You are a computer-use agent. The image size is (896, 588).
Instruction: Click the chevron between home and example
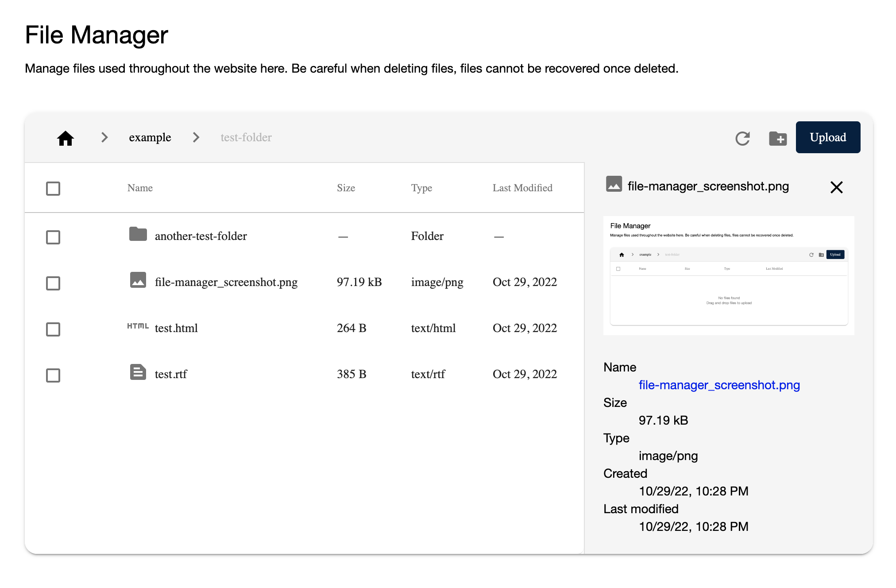point(104,137)
